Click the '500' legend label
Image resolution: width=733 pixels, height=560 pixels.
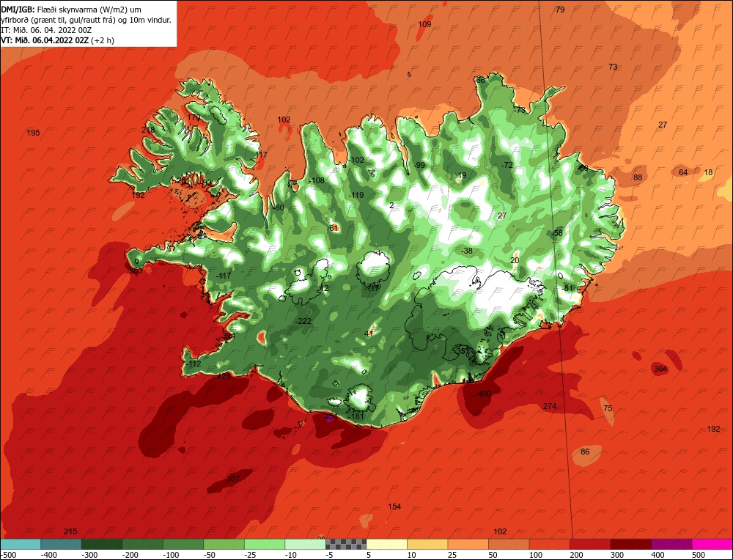(699, 555)
